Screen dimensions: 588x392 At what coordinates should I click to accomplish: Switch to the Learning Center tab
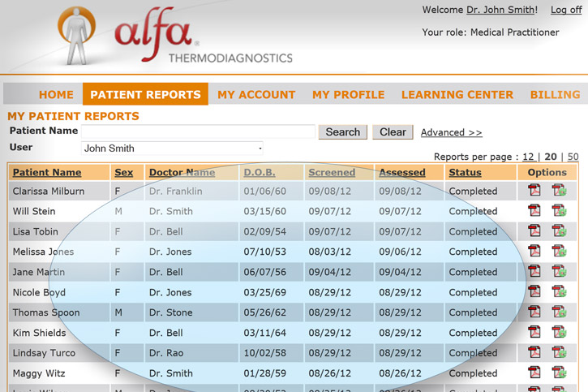[x=457, y=94]
